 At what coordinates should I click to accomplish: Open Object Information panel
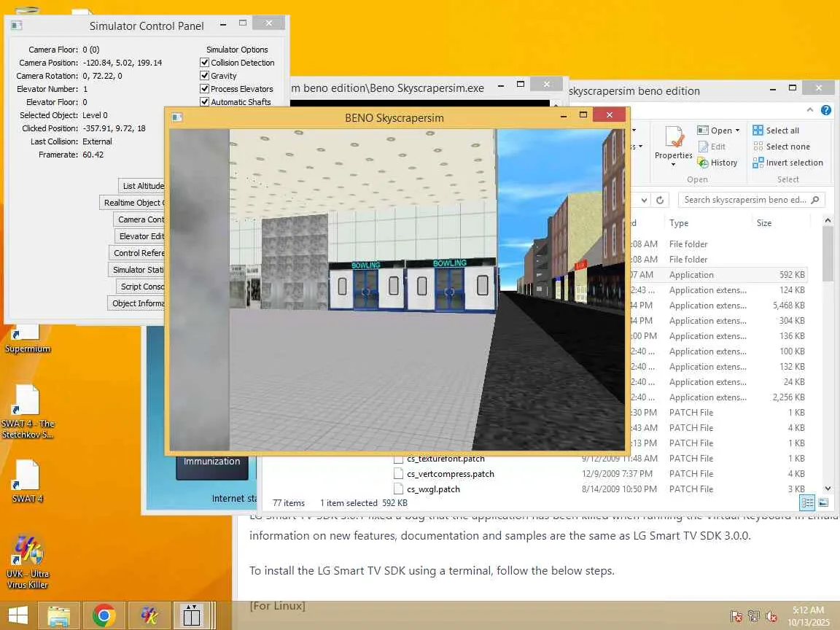click(136, 303)
